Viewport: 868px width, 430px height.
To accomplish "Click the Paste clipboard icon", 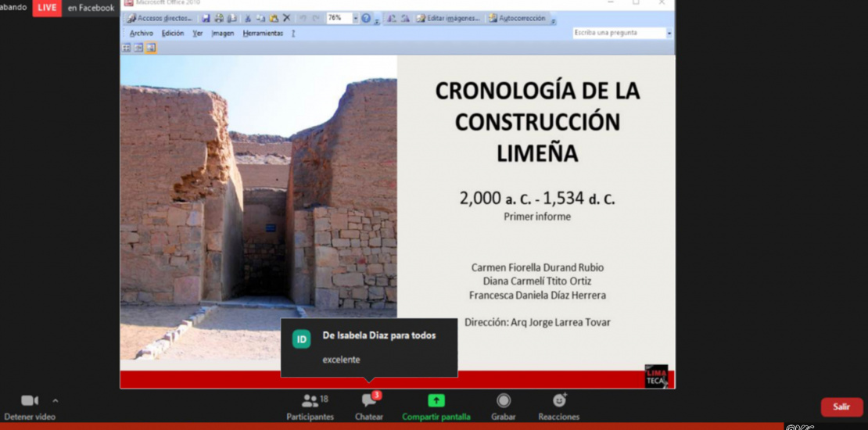I will (274, 18).
